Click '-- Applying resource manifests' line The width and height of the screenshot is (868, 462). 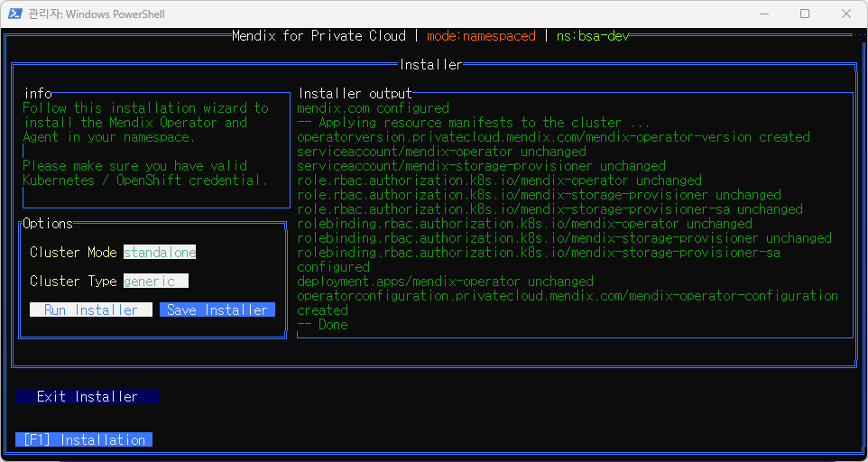click(474, 123)
